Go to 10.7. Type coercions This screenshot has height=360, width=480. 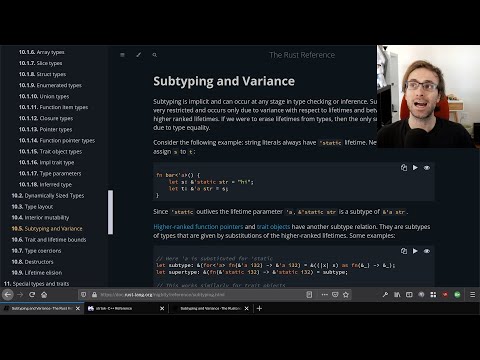pyautogui.click(x=36, y=251)
